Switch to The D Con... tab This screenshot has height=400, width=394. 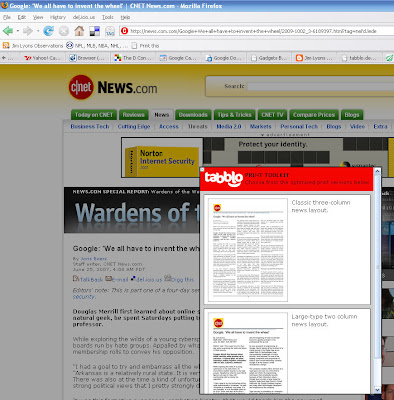click(133, 58)
